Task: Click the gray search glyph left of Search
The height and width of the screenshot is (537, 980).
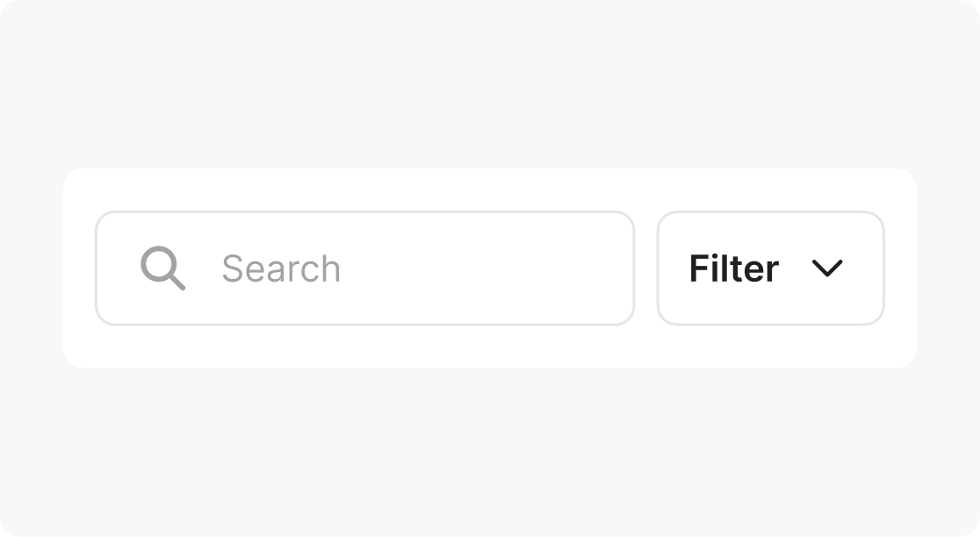Action: click(x=162, y=268)
